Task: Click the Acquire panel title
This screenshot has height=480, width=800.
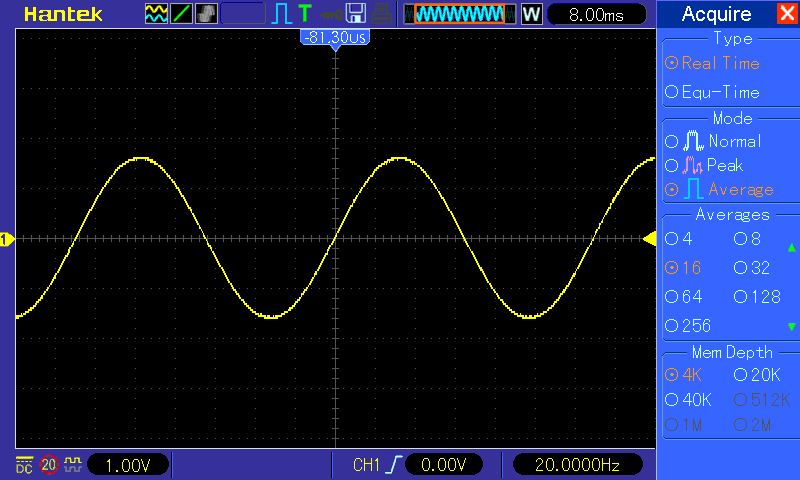Action: coord(716,14)
